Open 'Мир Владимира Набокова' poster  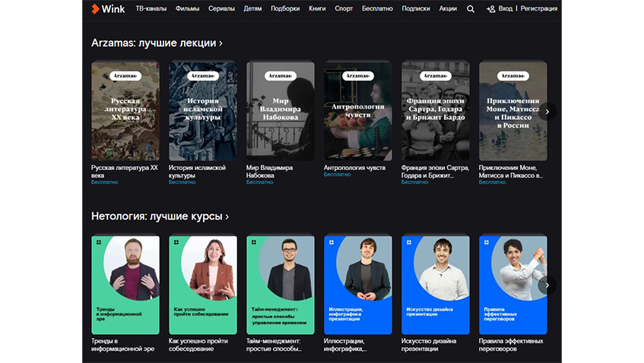pos(281,111)
